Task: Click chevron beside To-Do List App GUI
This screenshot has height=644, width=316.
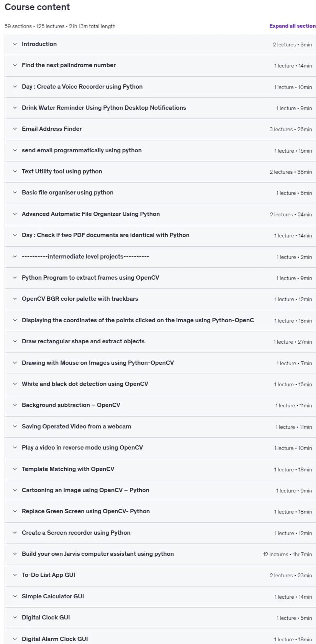Action: coord(15,575)
